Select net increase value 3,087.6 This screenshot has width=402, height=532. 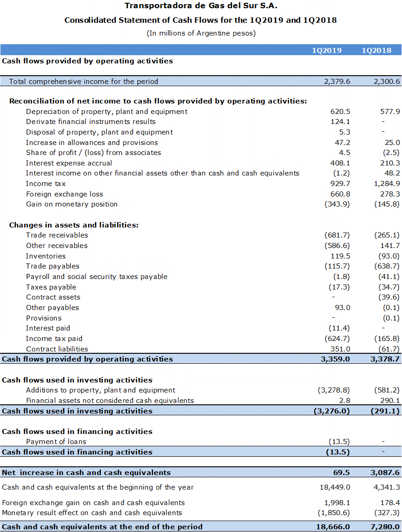coord(385,473)
